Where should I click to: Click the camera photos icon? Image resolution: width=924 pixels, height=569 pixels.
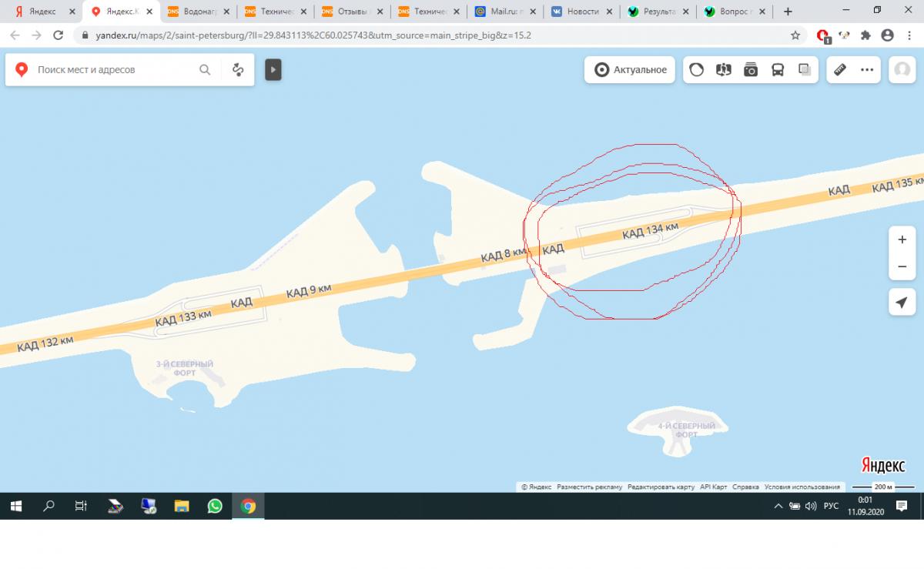click(x=751, y=70)
